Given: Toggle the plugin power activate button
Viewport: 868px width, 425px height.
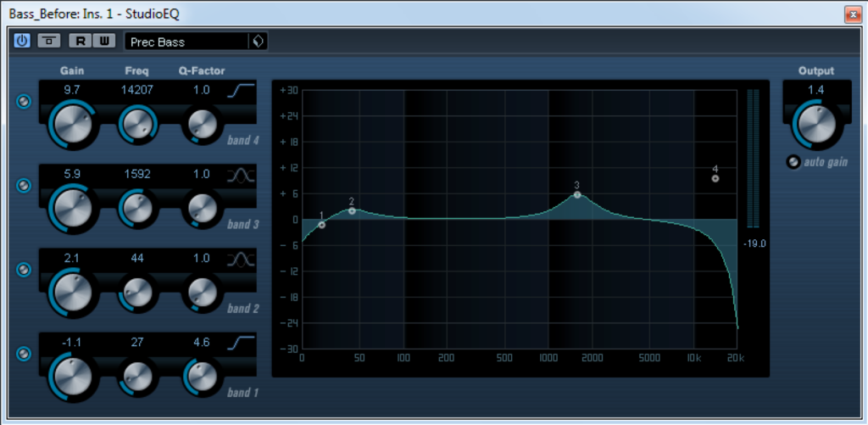Looking at the screenshot, I should tap(22, 41).
